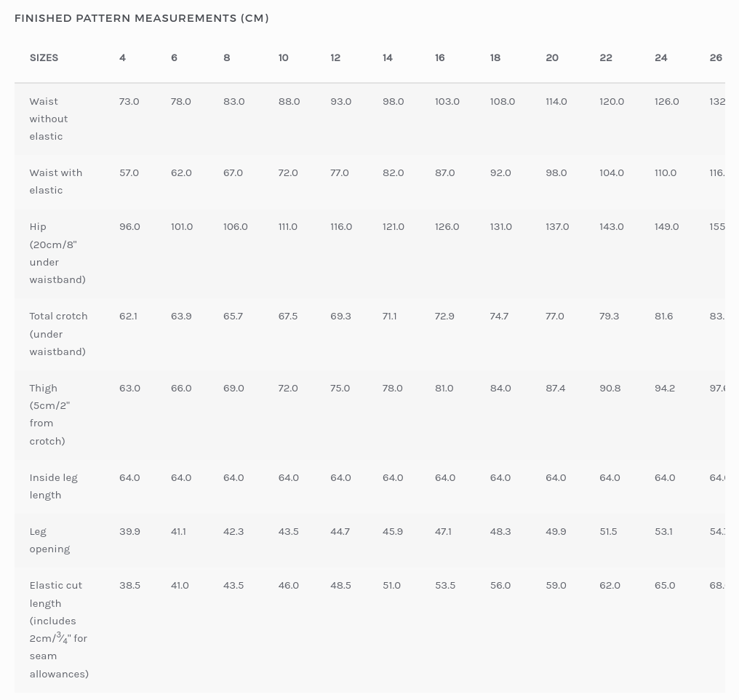Click size 26 column header

[716, 57]
